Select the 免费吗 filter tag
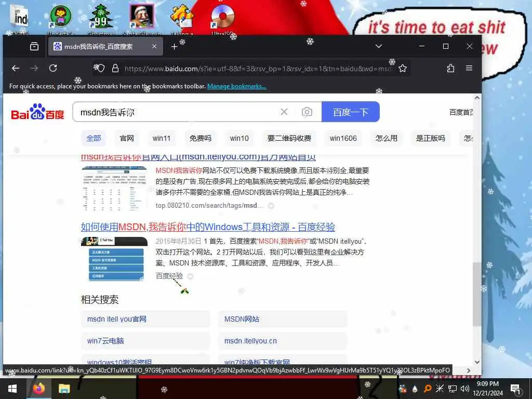Image resolution: width=532 pixels, height=399 pixels. 200,138
